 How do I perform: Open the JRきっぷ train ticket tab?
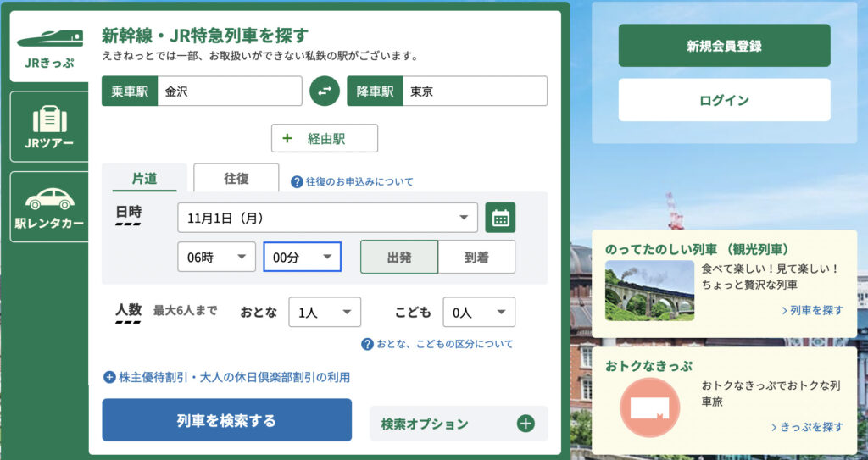[49, 47]
